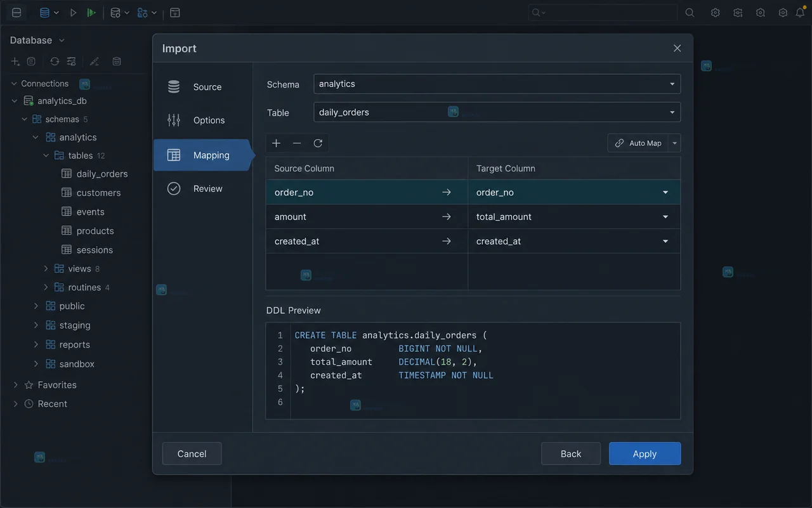Click the magnifier icon right of the search box

690,13
